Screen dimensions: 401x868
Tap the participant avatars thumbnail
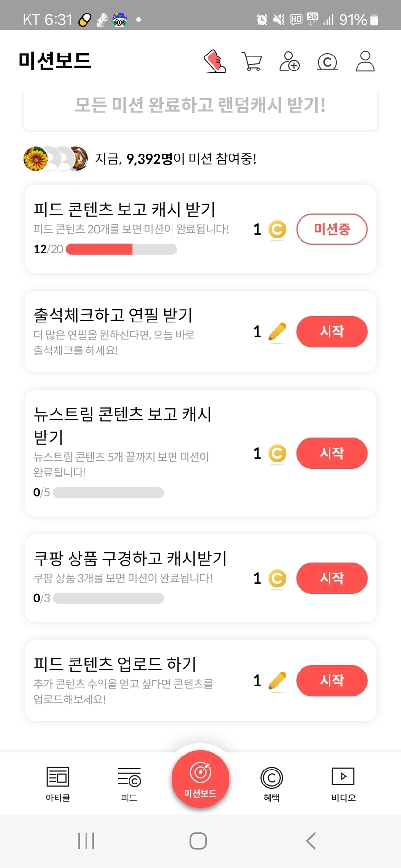[56, 158]
